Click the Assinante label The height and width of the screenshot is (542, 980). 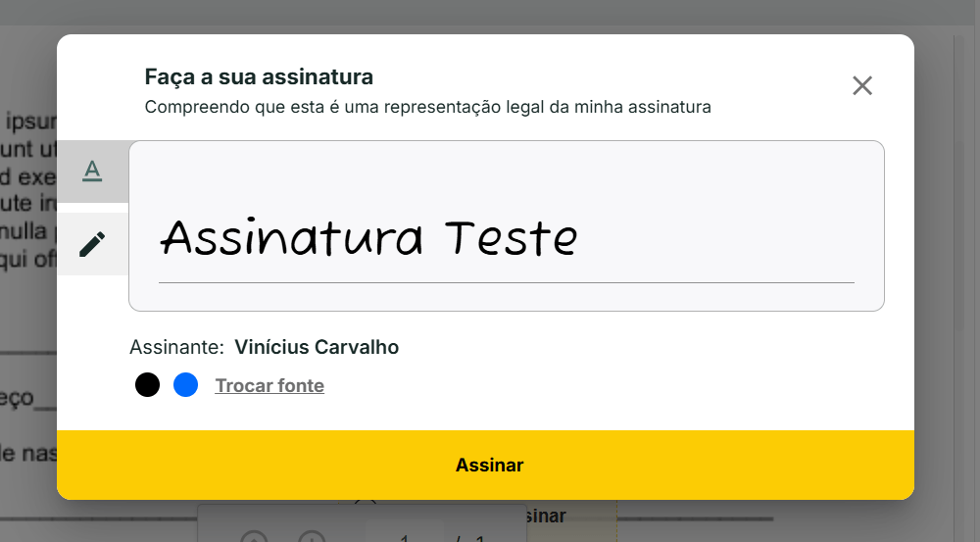pyautogui.click(x=176, y=347)
